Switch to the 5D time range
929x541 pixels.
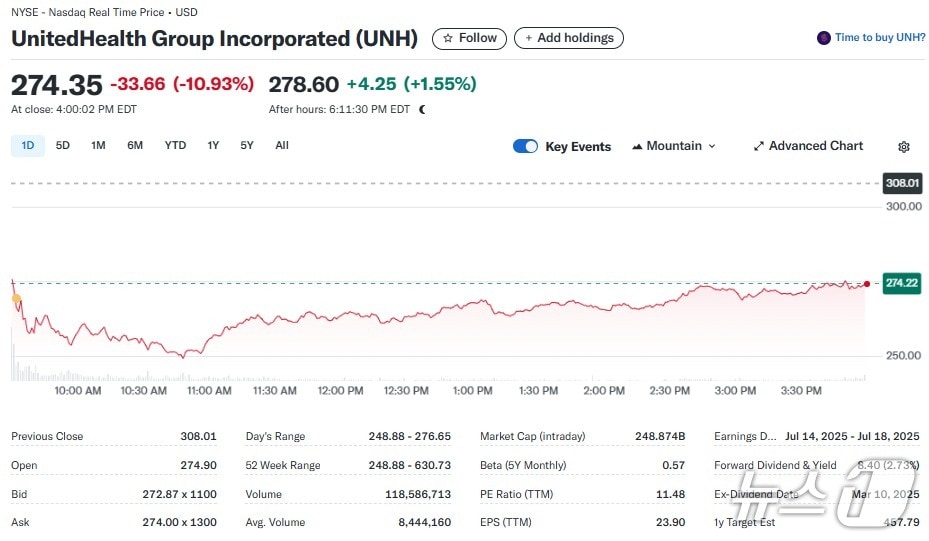[x=63, y=146]
